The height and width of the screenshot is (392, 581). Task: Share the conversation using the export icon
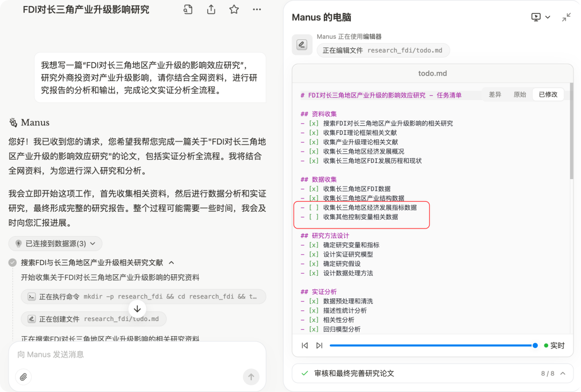(210, 9)
